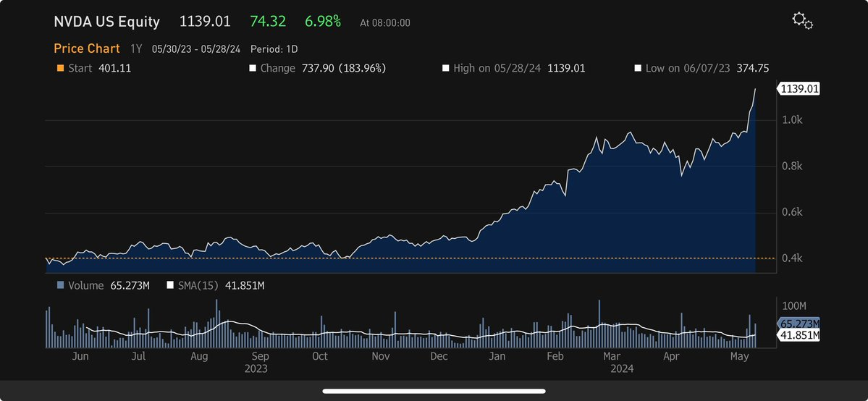Viewport: 868px width, 401px height.
Task: Click the Nov month label
Action: [x=381, y=357]
